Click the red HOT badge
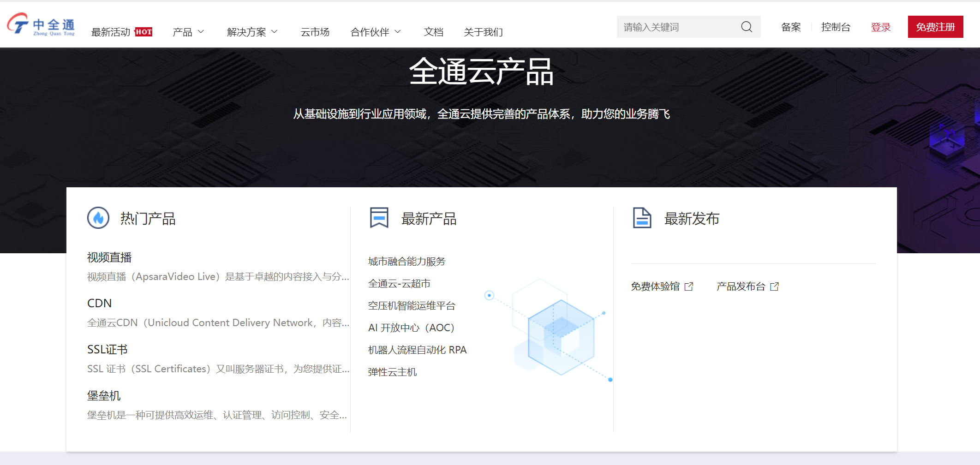Image resolution: width=980 pixels, height=465 pixels. (143, 32)
